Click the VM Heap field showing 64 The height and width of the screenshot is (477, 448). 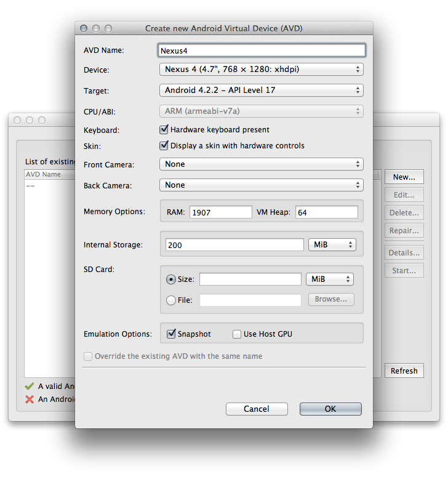[327, 212]
